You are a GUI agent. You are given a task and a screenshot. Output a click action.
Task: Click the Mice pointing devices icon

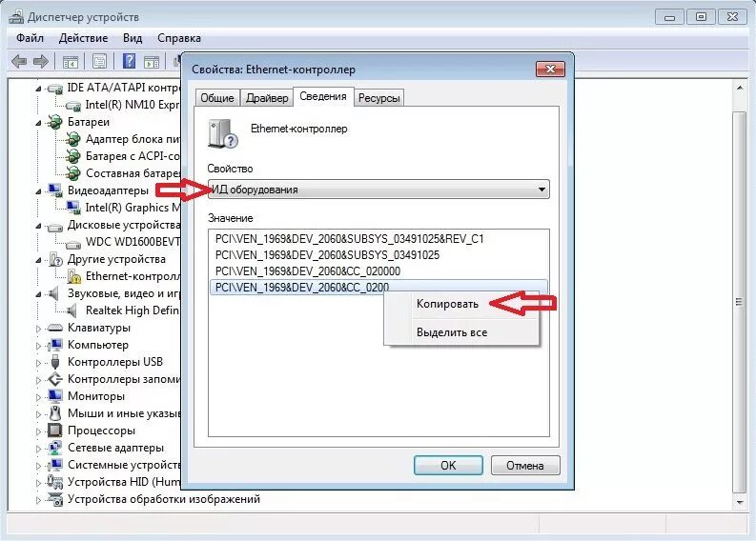(55, 413)
